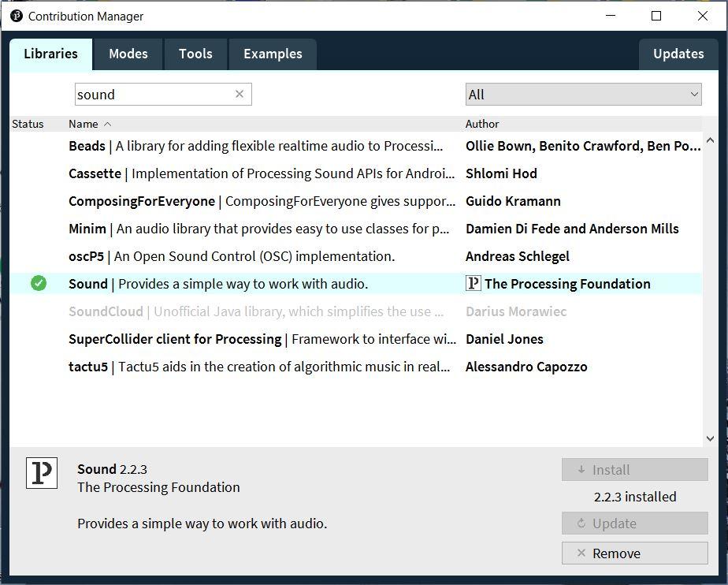
Task: Select the Minim library row
Action: (x=355, y=229)
